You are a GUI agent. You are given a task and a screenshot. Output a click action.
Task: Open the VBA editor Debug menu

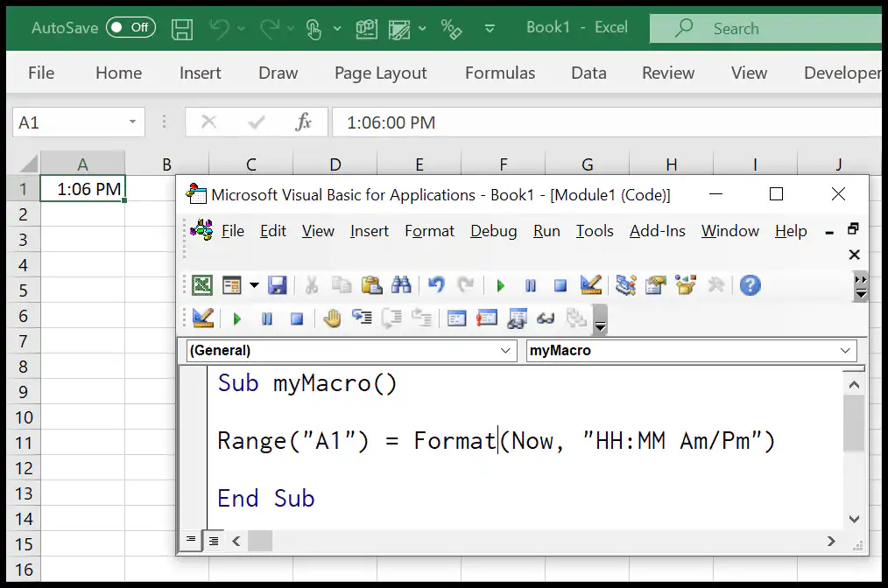[493, 231]
